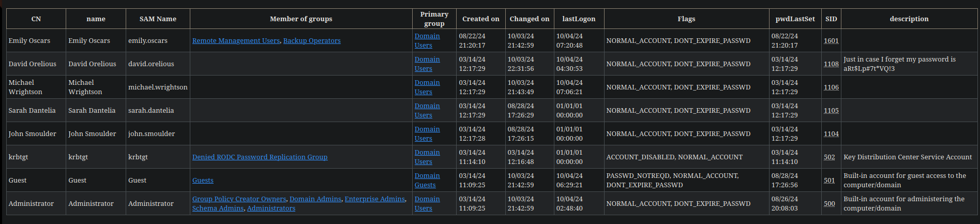This screenshot has height=224, width=980.
Task: Click the Schema Admins link
Action: [218, 208]
